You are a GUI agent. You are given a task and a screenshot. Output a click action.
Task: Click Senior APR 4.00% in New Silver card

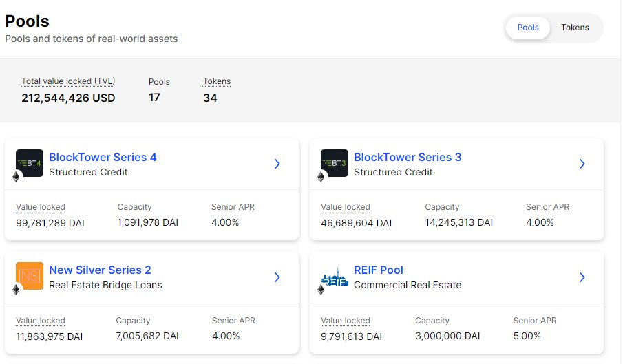tap(226, 336)
